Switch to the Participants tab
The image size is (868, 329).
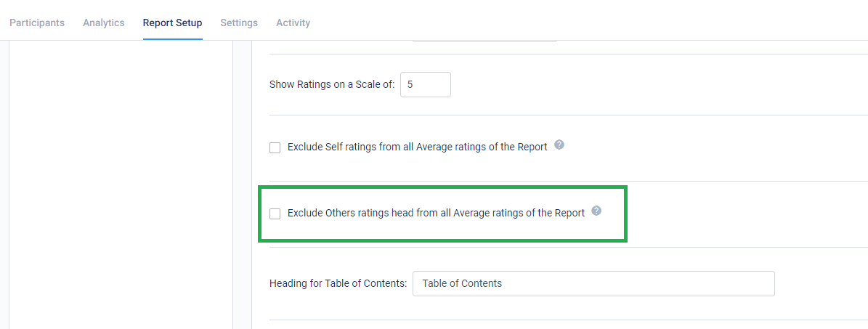(37, 23)
